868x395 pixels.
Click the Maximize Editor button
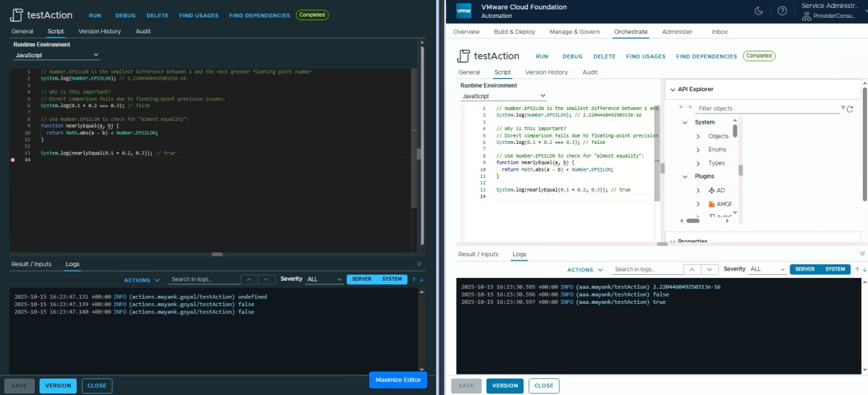398,380
